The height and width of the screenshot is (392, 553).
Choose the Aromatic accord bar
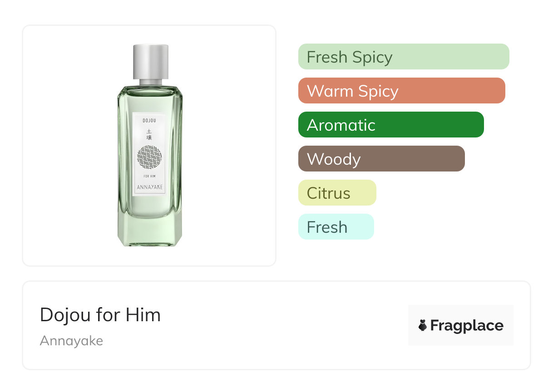click(390, 125)
